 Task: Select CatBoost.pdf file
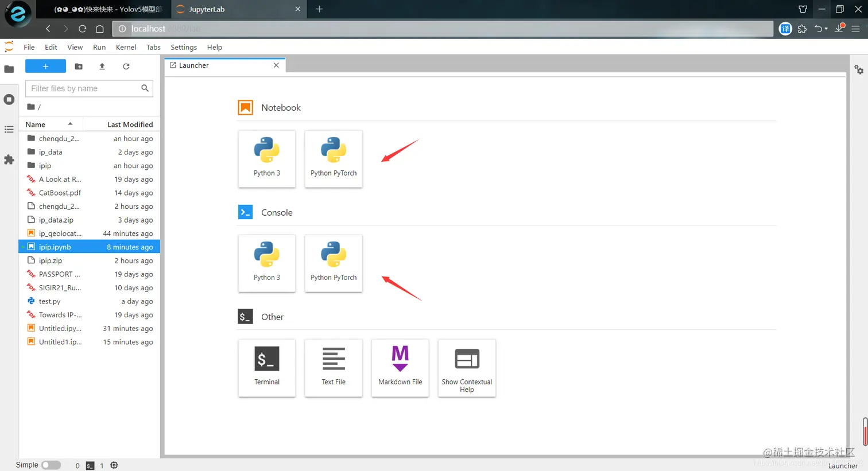[90, 193]
